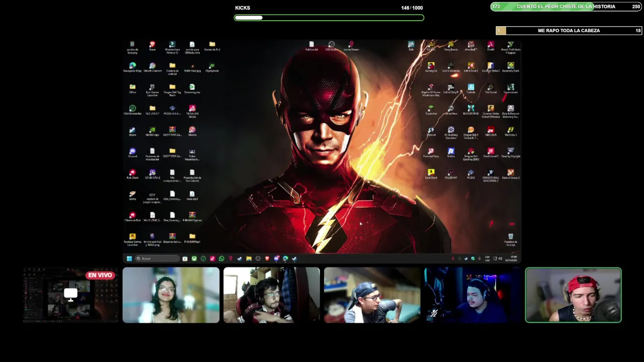Select the EN VIVO screen-share thumbnail

tap(70, 295)
